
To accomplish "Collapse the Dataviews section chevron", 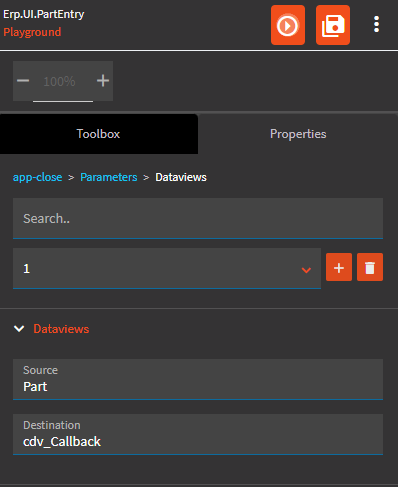I will click(x=19, y=329).
